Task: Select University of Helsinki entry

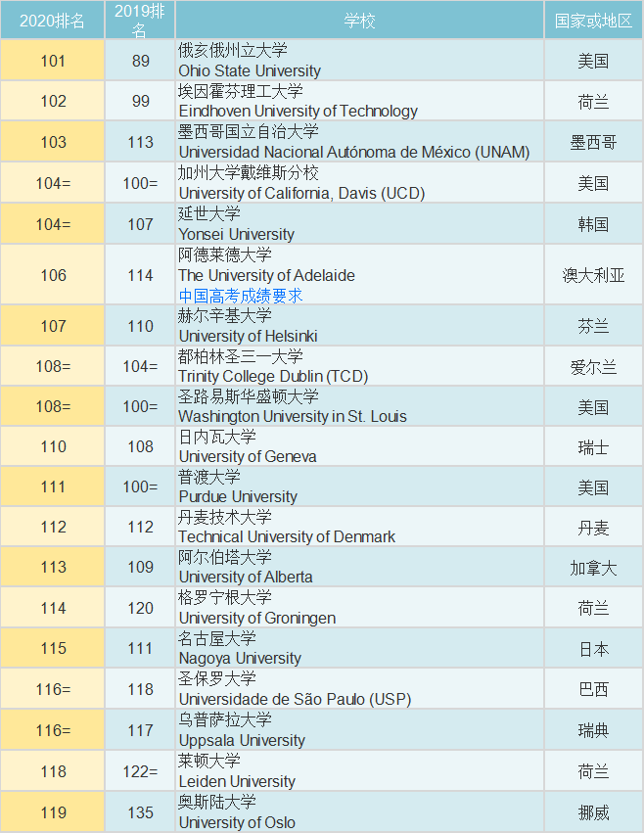Action: 249,336
